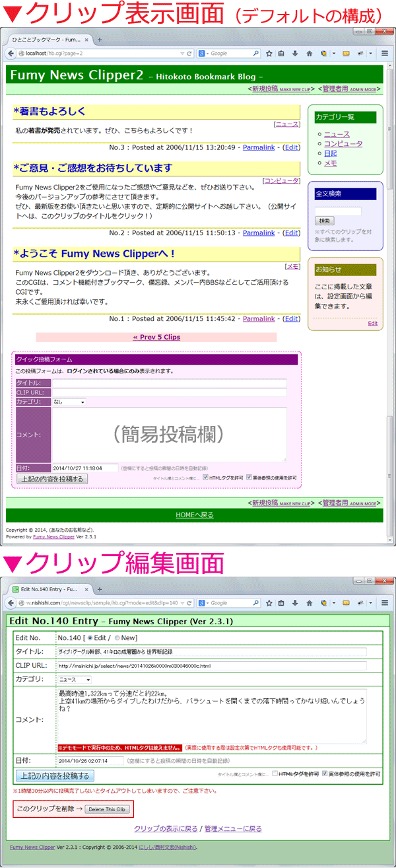
Task: Click コメント textarea in edit form
Action: 212,715
